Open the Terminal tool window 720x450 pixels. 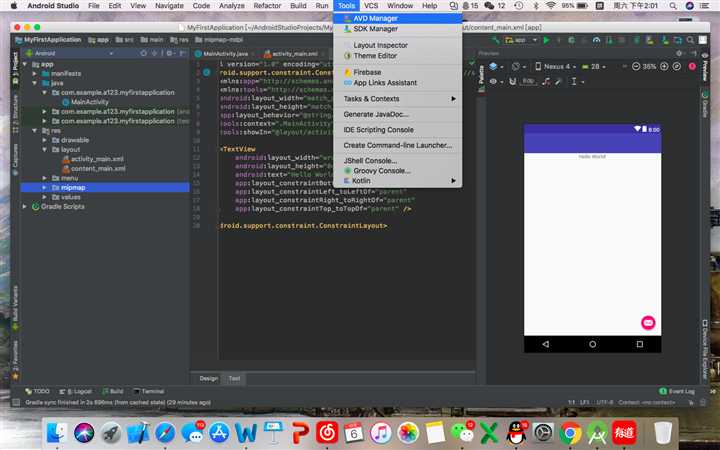click(x=149, y=391)
